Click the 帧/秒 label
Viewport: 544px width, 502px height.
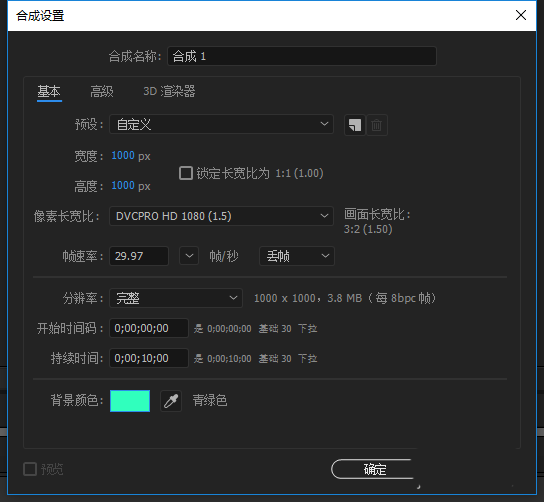224,256
